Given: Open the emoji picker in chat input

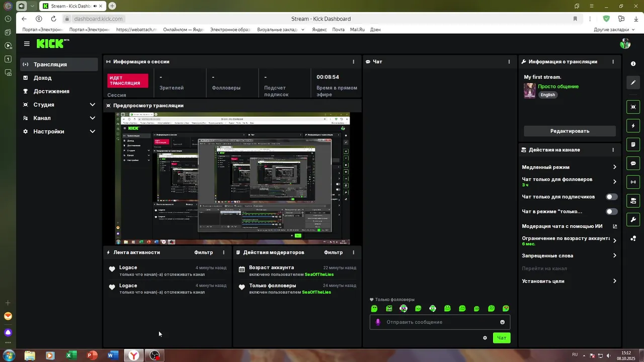Looking at the screenshot, I should click(x=502, y=322).
